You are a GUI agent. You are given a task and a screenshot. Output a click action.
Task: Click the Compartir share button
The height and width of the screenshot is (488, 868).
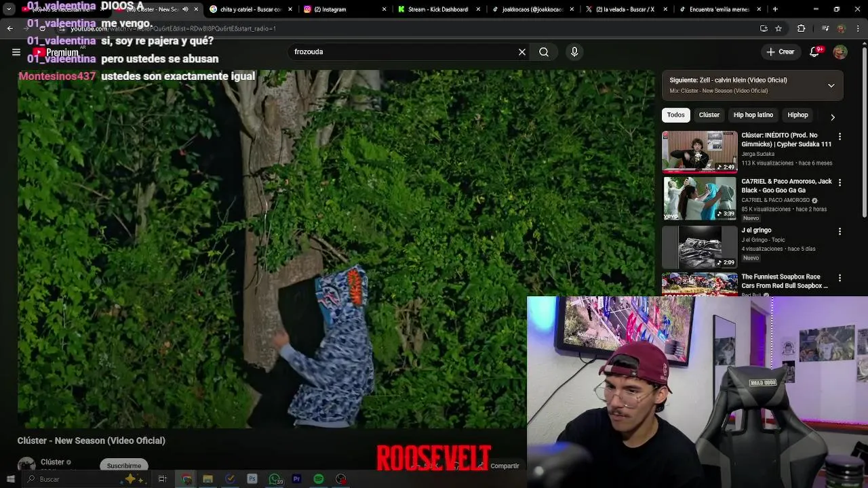coord(505,466)
